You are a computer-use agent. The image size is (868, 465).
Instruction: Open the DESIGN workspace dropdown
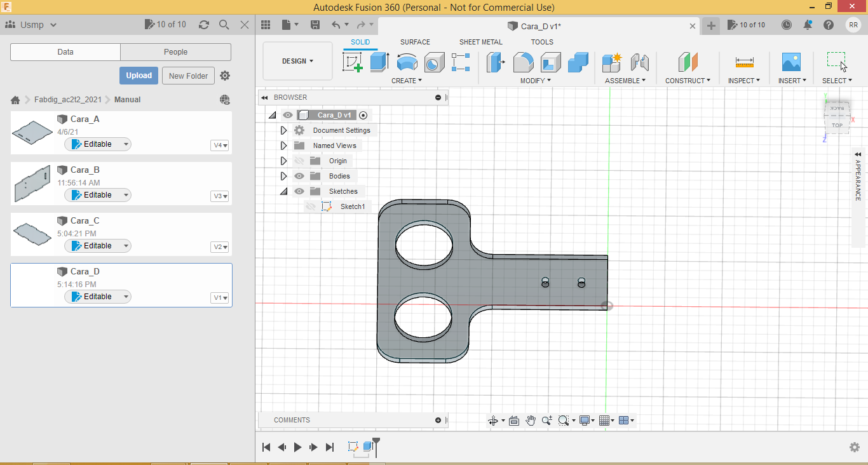coord(297,62)
